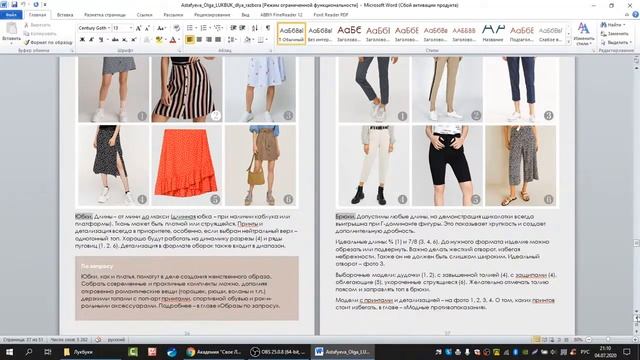Open Word Help with question mark icon

tap(636, 15)
